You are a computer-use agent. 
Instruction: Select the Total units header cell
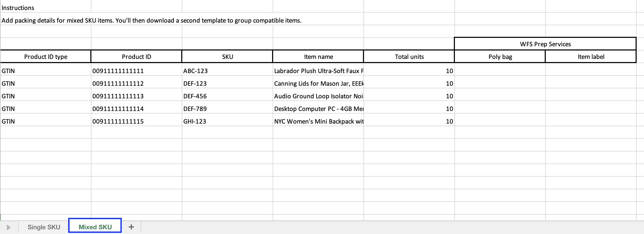(409, 57)
